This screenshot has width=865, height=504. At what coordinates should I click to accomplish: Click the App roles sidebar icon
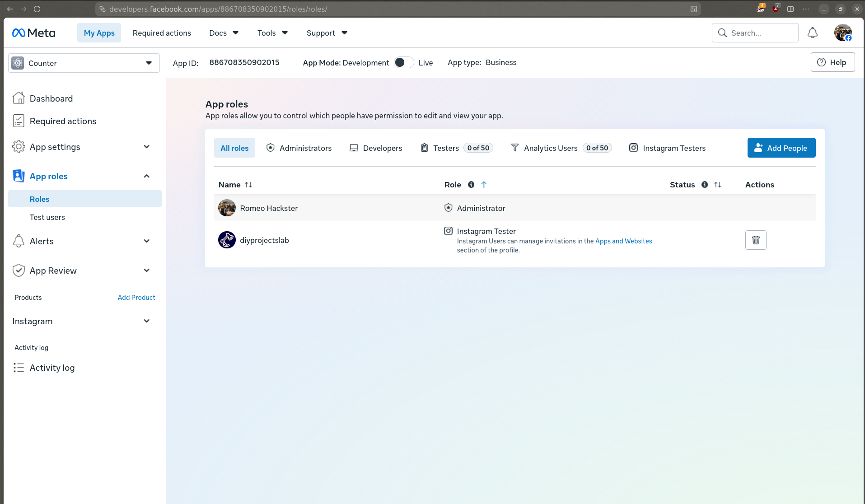(x=19, y=176)
